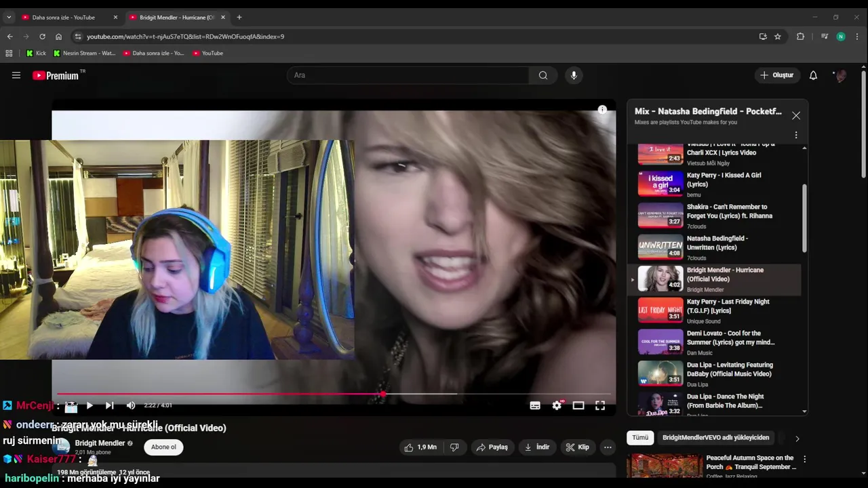Open Chrome profile N avatar
This screenshot has height=488, width=868.
coord(841,37)
